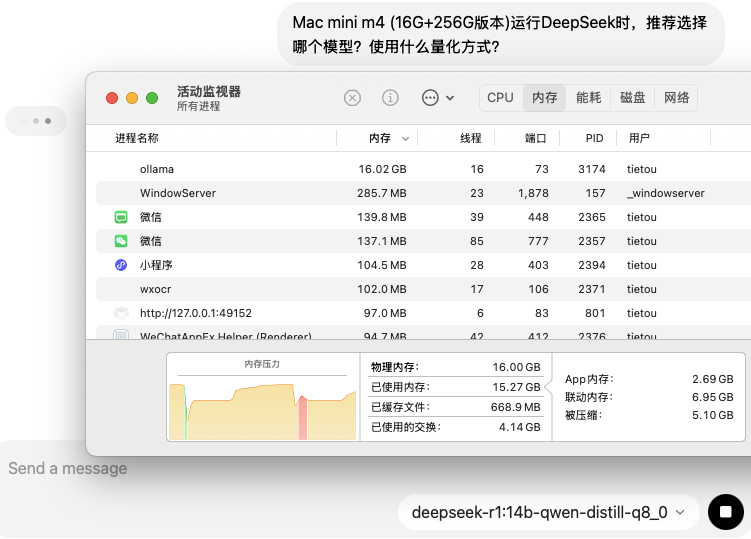Click WeChat icon with PID 2357

tap(121, 241)
